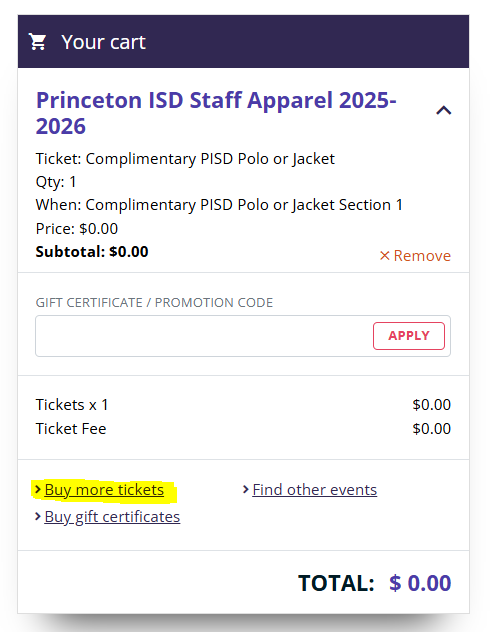
Task: Open the Buy gift certificates link
Action: 112,517
